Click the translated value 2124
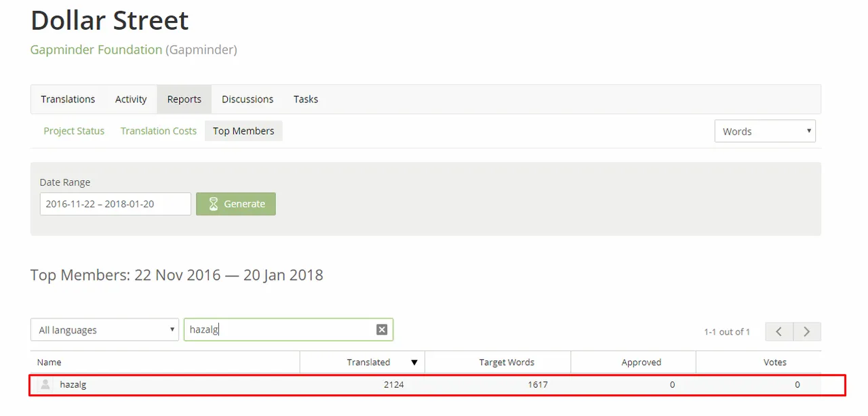Image resolution: width=868 pixels, height=416 pixels. pos(393,384)
